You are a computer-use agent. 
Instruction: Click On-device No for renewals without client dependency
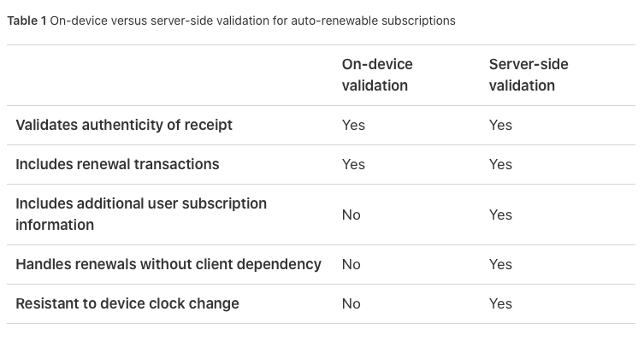pos(352,264)
